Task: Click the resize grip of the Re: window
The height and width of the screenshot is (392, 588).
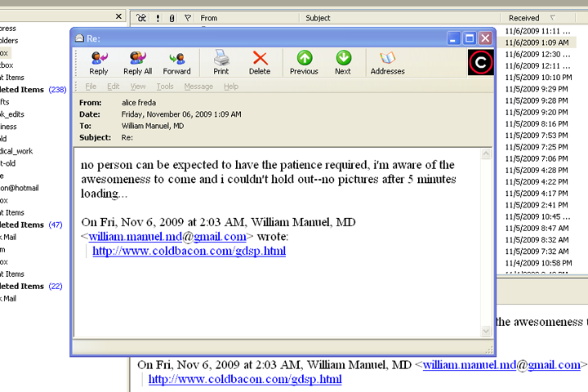Action: (489, 350)
